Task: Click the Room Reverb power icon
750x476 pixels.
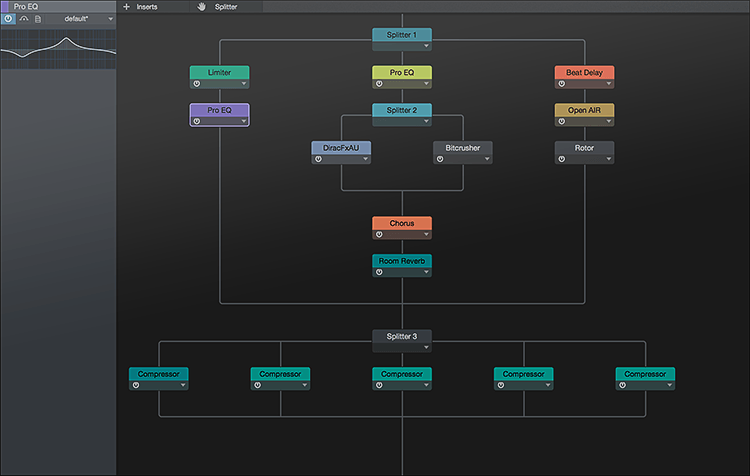Action: point(379,272)
